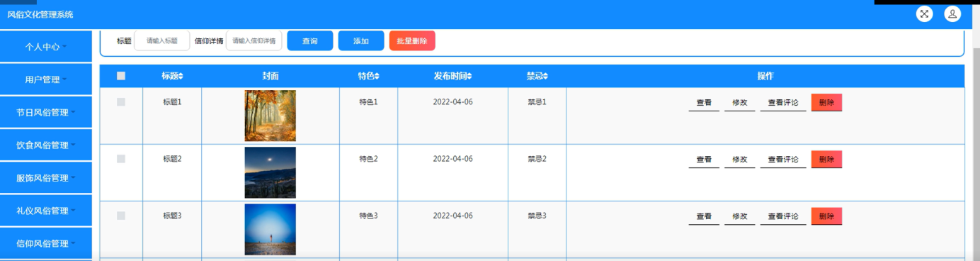
Task: Click 2022-04-06 date in 标题1 row
Action: pos(452,102)
